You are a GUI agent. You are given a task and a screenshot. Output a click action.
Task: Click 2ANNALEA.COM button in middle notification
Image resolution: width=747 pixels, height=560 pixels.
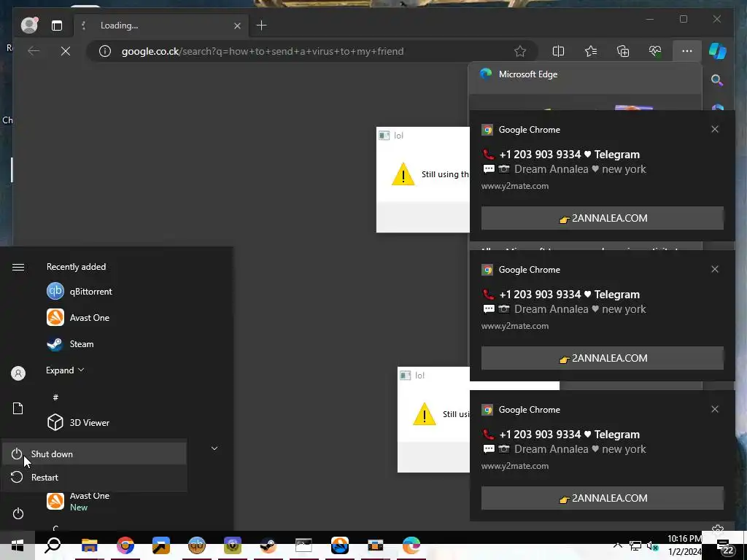pos(602,358)
